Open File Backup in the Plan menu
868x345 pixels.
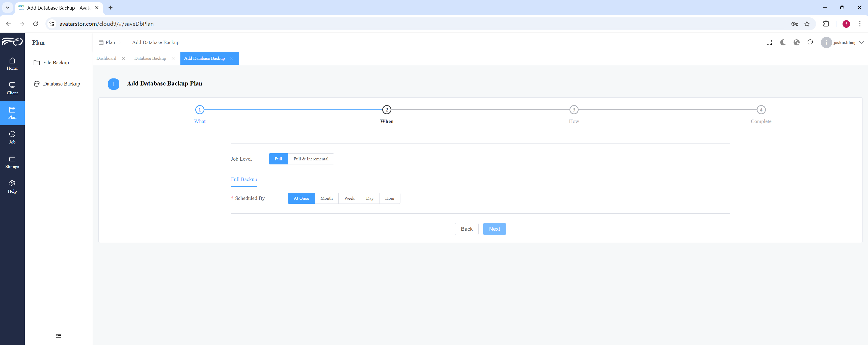[x=56, y=63]
